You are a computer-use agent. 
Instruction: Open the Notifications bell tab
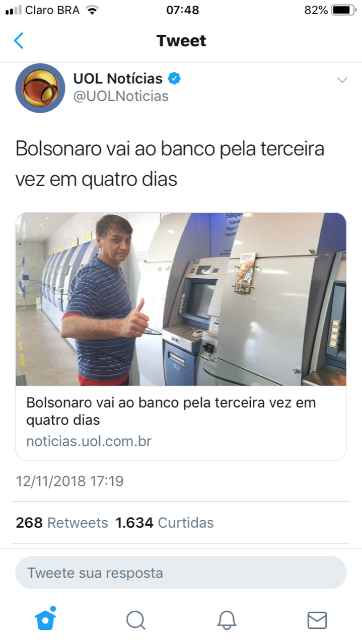(227, 620)
